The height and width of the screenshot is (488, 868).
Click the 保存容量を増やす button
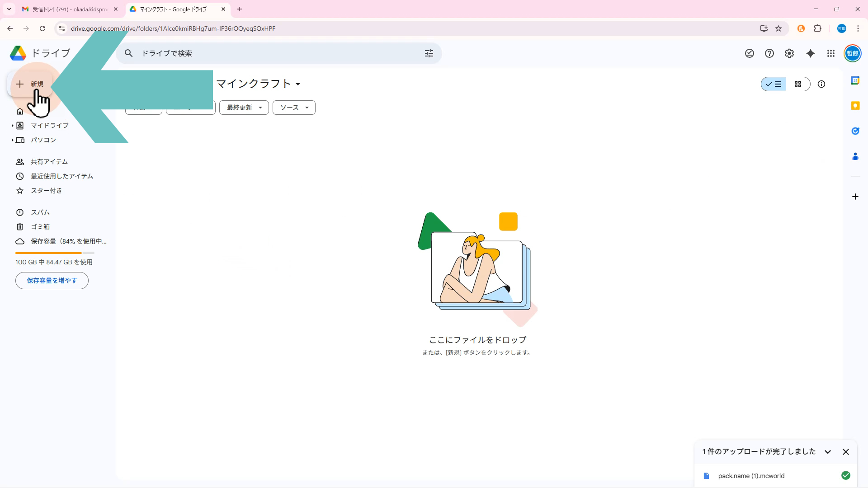52,281
